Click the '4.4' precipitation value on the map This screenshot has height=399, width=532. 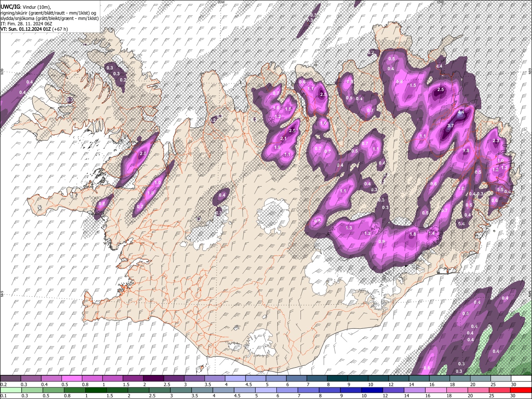[461, 112]
